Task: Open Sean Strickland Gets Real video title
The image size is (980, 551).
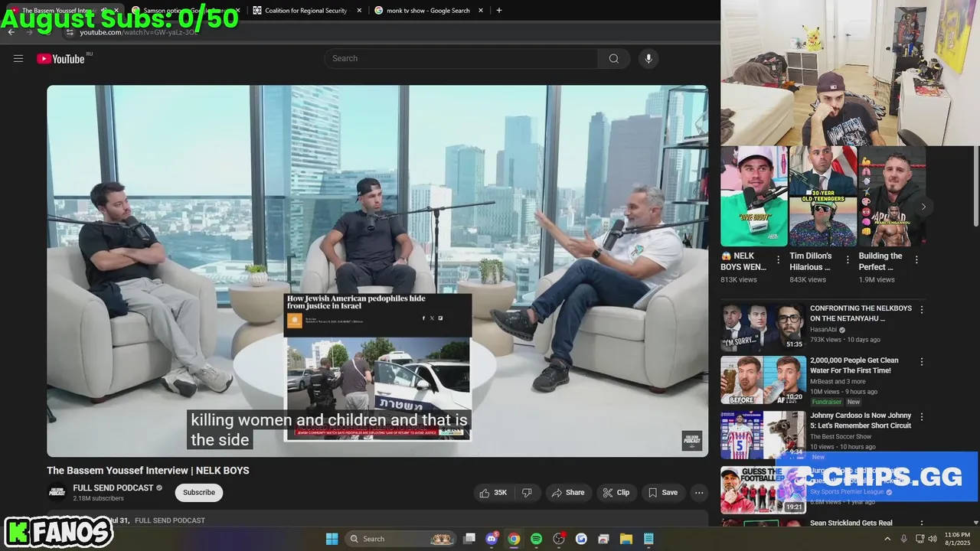Action: [x=851, y=523]
